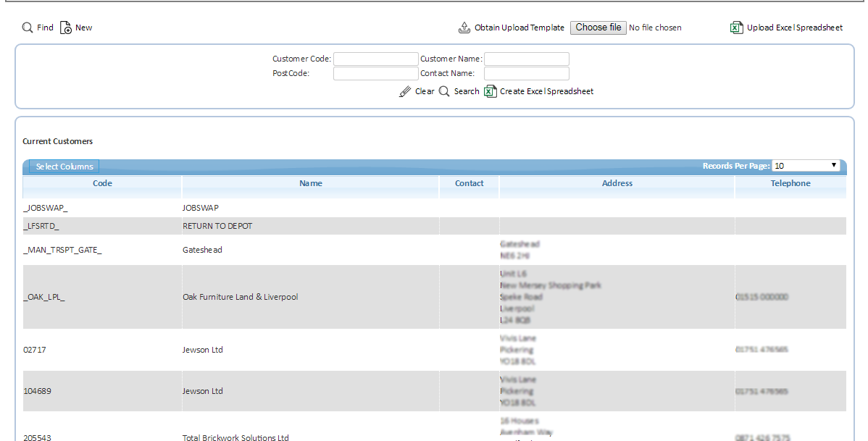This screenshot has width=868, height=441.
Task: Click Oak Furniture Land & Liverpool name
Action: pyautogui.click(x=241, y=297)
